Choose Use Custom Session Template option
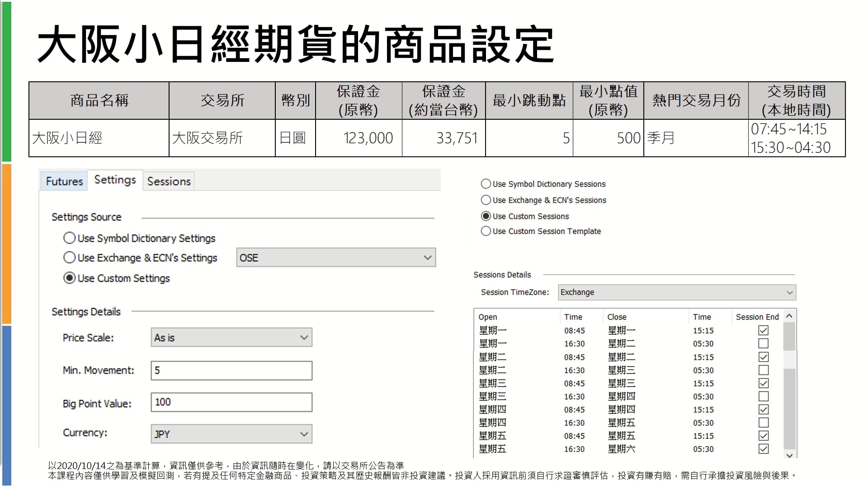Viewport: 868px width, 488px height. [x=486, y=231]
